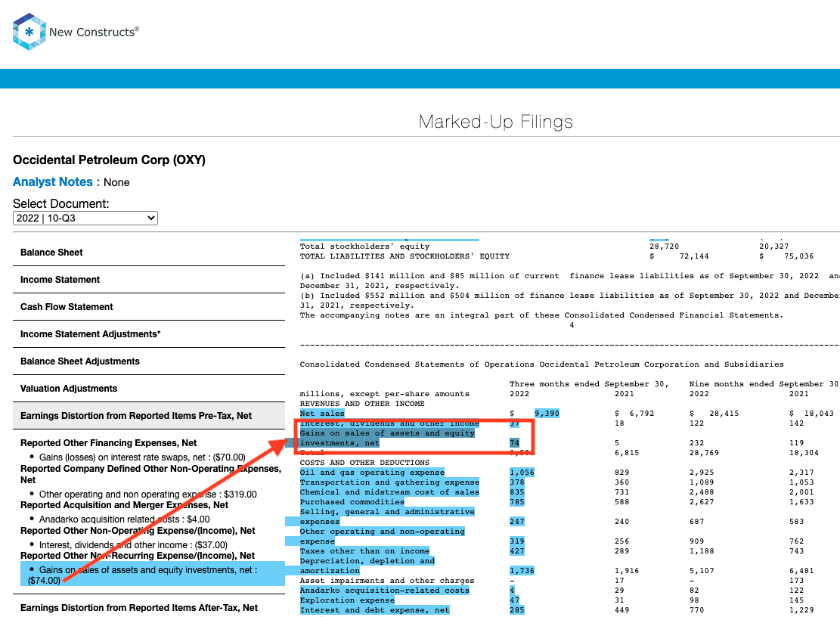Click Anadarko acquisition related costs item

click(x=124, y=519)
